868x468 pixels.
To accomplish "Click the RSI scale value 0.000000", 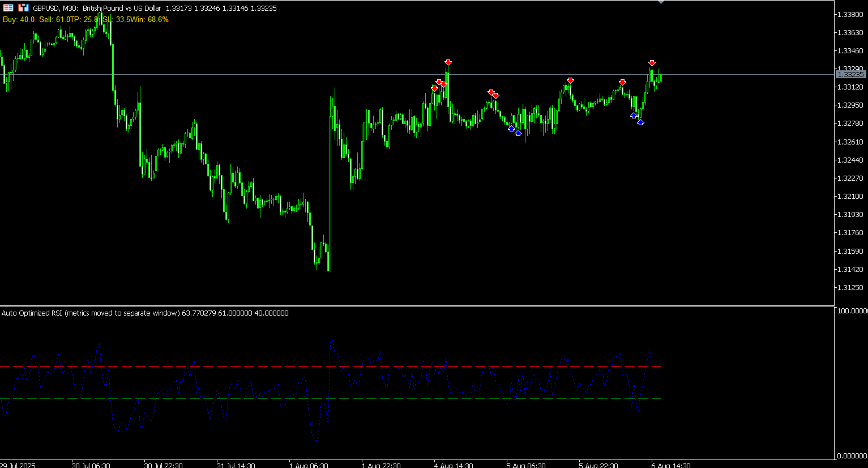I will point(852,456).
